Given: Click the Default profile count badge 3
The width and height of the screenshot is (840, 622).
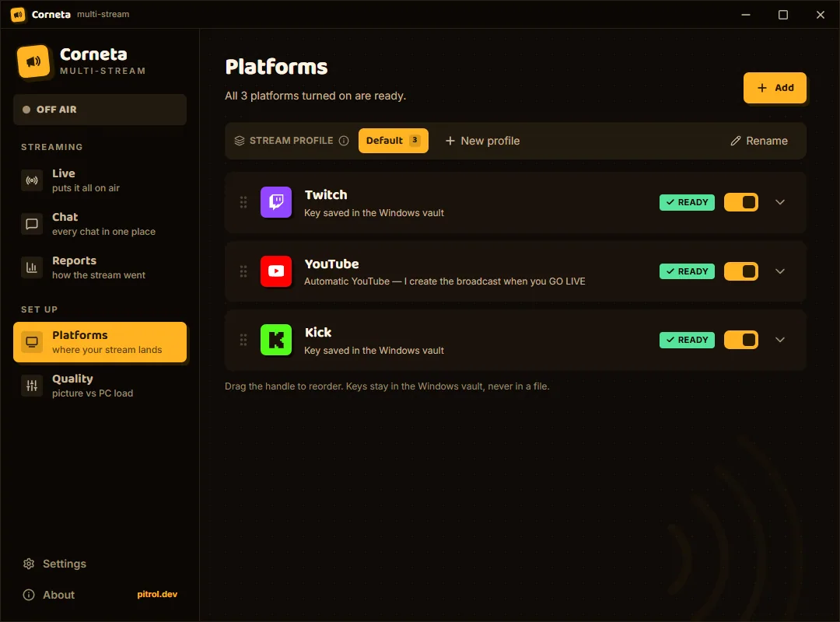Looking at the screenshot, I should click(x=415, y=141).
